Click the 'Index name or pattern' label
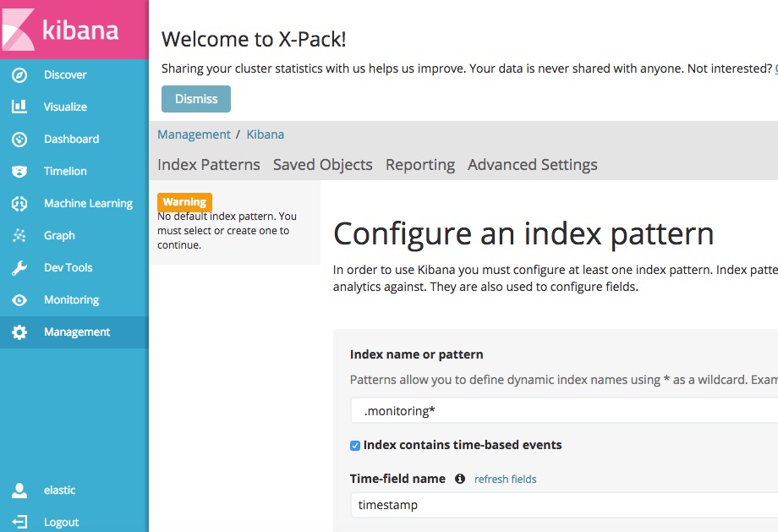This screenshot has width=778, height=532. pos(416,354)
